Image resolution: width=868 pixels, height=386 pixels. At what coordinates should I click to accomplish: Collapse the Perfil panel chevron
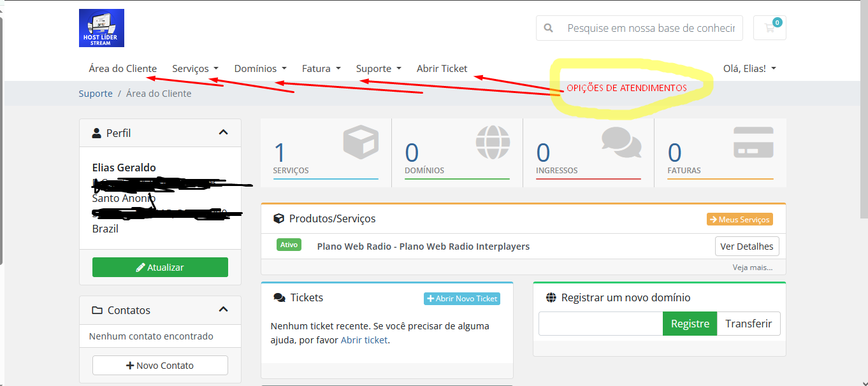(x=223, y=132)
